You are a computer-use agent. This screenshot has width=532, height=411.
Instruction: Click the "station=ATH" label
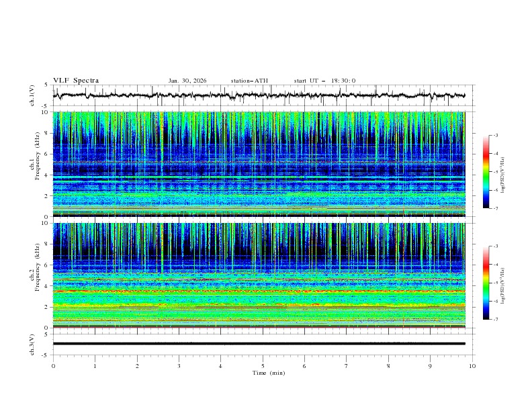point(249,81)
